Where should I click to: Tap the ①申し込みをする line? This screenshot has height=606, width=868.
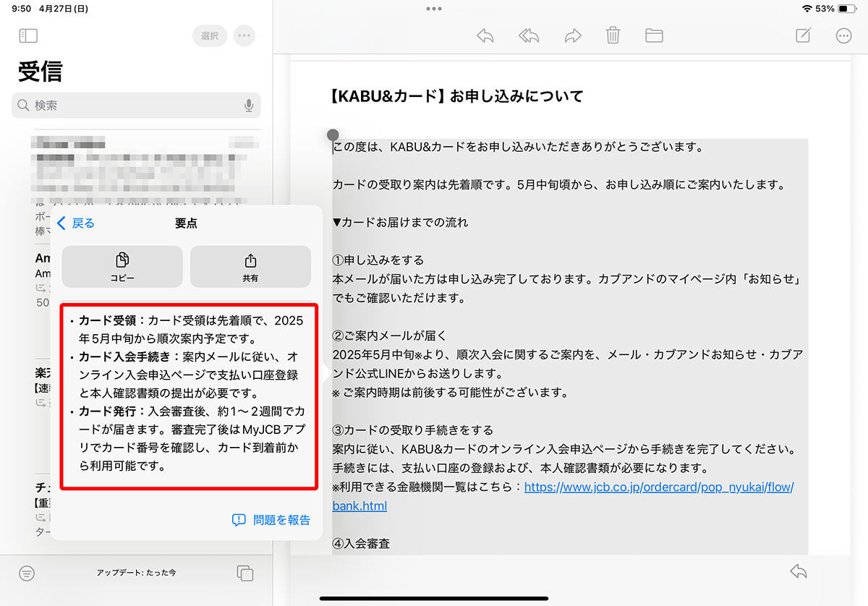coord(378,260)
